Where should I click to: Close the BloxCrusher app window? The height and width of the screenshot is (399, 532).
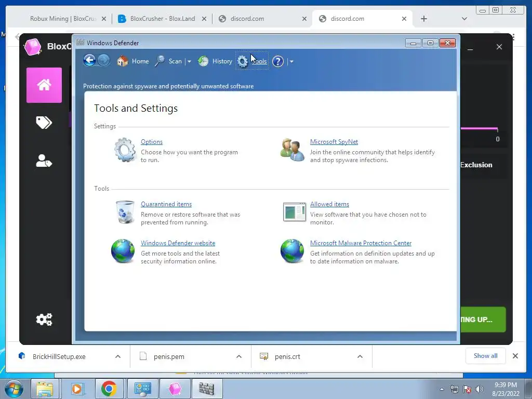[x=499, y=47]
